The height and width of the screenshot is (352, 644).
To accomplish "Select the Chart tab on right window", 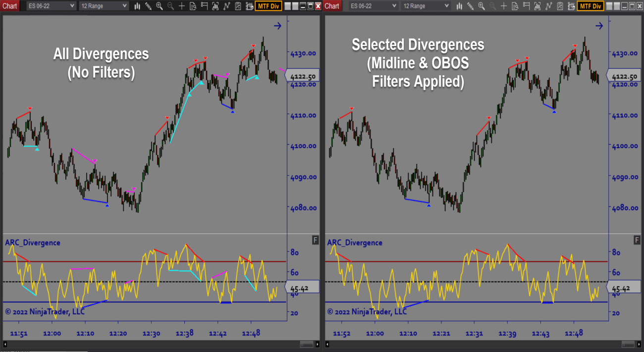I will (331, 6).
